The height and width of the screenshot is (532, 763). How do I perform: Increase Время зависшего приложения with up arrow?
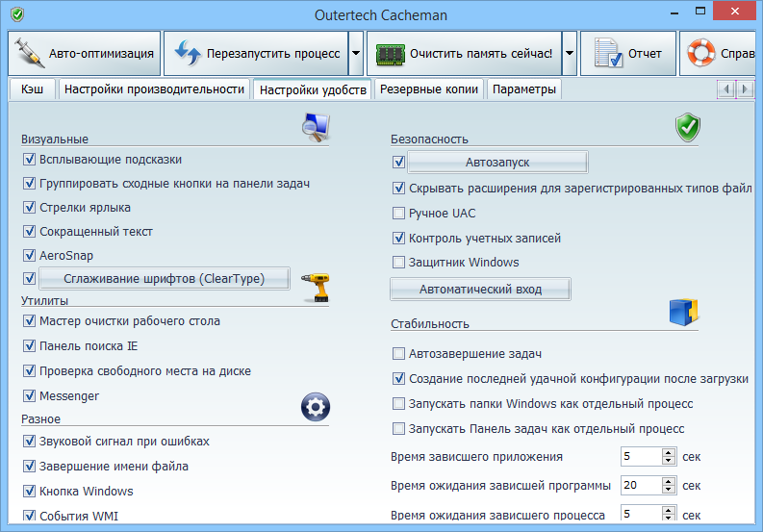669,452
